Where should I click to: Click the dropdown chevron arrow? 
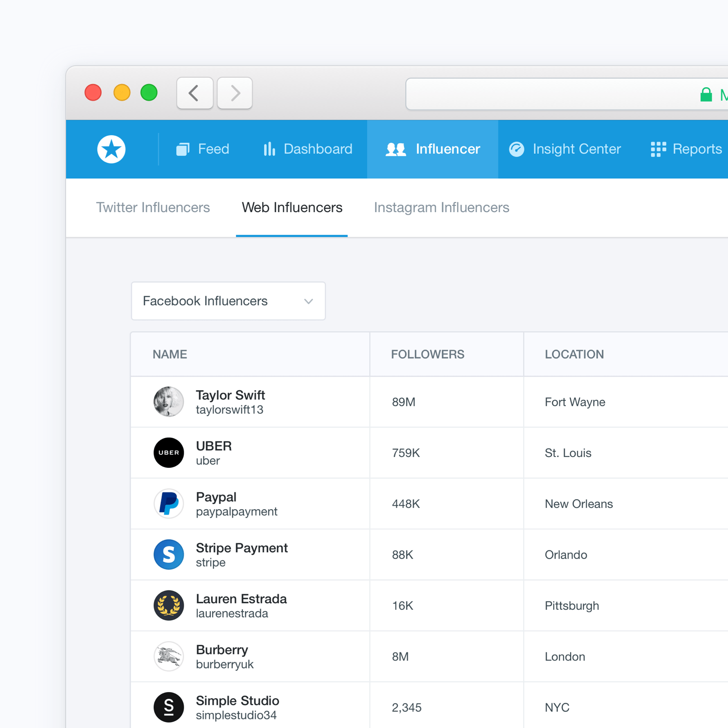coord(308,302)
